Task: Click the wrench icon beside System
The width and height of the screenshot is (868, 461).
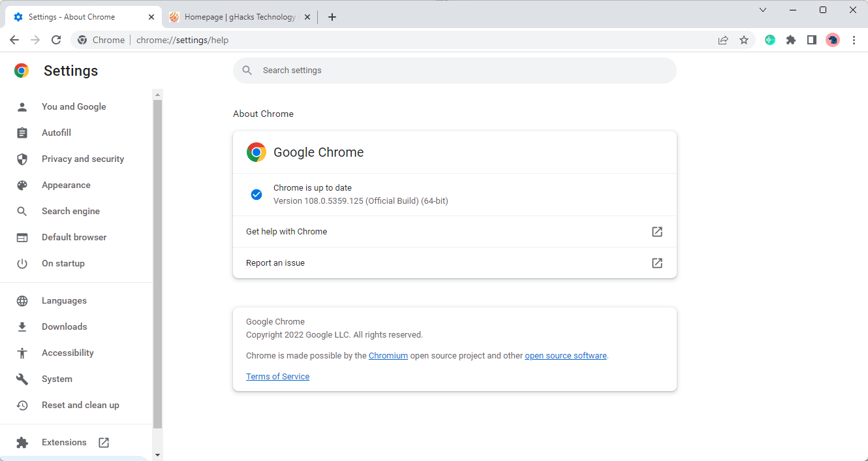Action: click(x=22, y=379)
